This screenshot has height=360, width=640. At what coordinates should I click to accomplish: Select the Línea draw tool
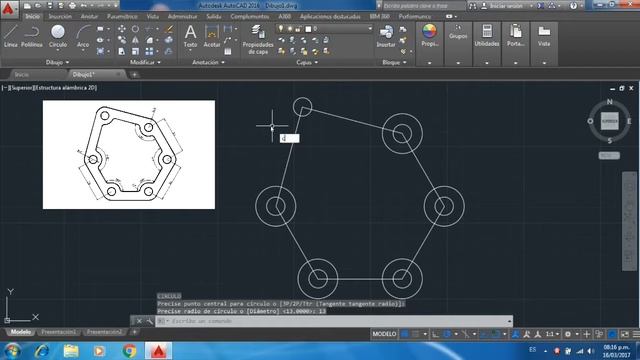tap(11, 36)
